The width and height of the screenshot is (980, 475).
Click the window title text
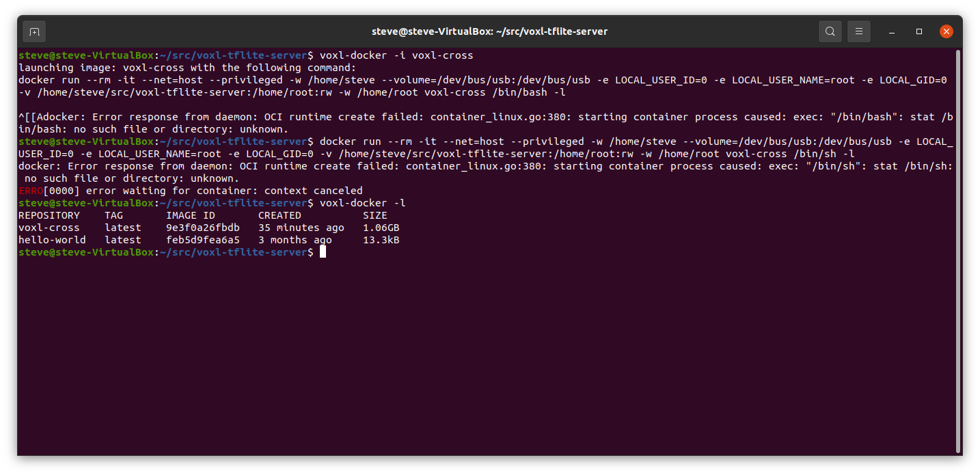tap(489, 31)
